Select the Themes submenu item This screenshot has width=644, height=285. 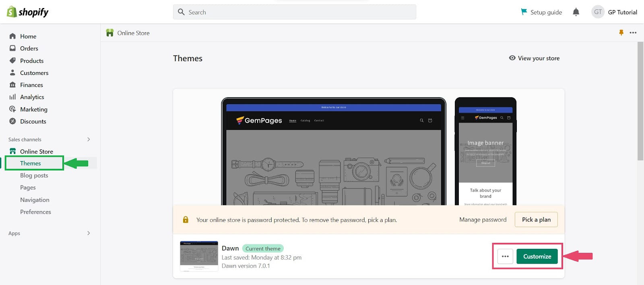coord(31,163)
